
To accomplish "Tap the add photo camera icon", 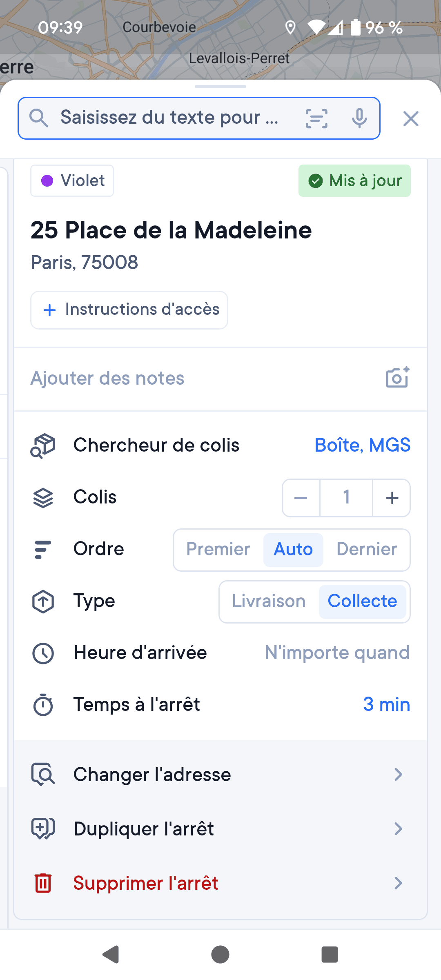I will point(397,377).
